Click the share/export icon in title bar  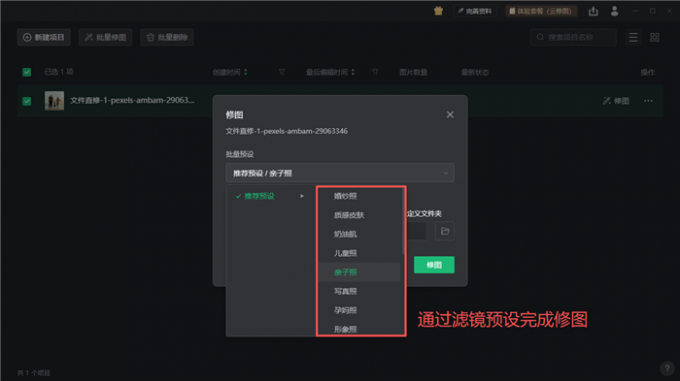tap(593, 11)
